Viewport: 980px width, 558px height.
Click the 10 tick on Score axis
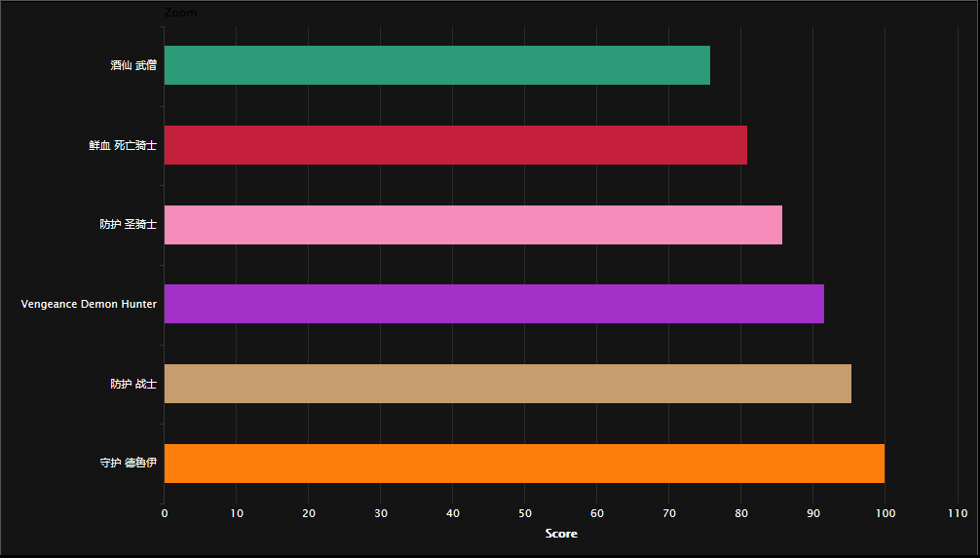[237, 513]
